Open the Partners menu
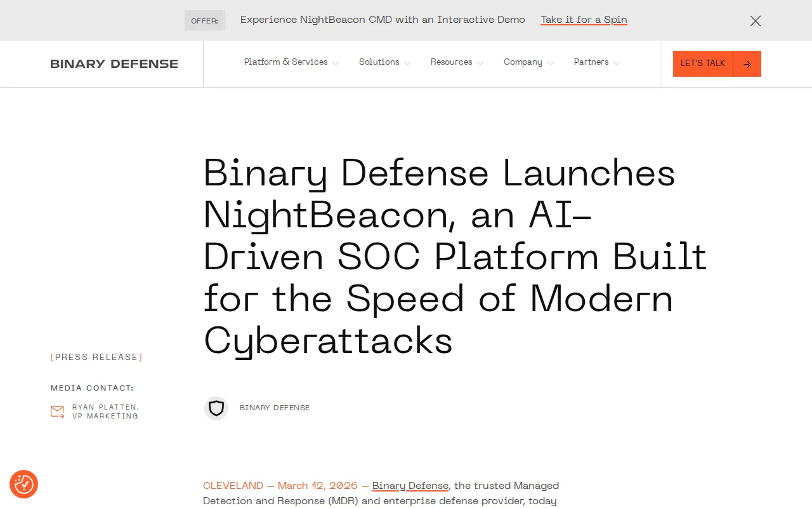 pos(591,62)
